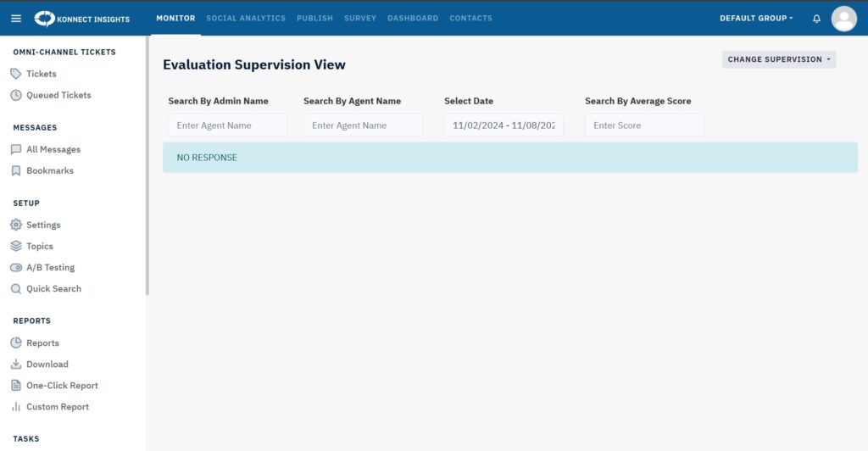Open the notifications bell
868x451 pixels.
(x=816, y=18)
